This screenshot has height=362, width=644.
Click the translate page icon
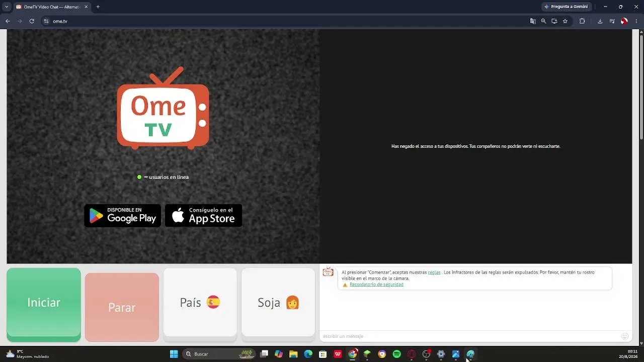click(533, 21)
